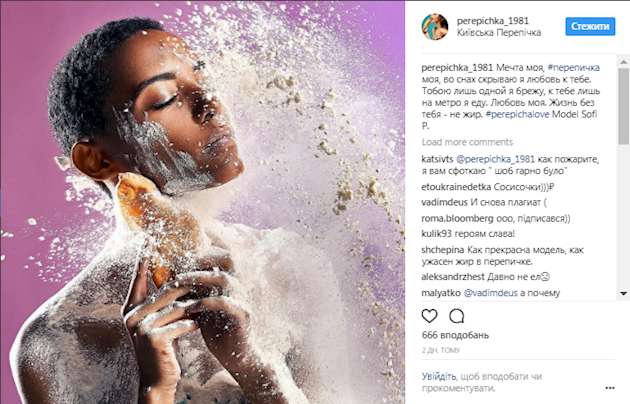Open katsivts commenter profile

437,159
